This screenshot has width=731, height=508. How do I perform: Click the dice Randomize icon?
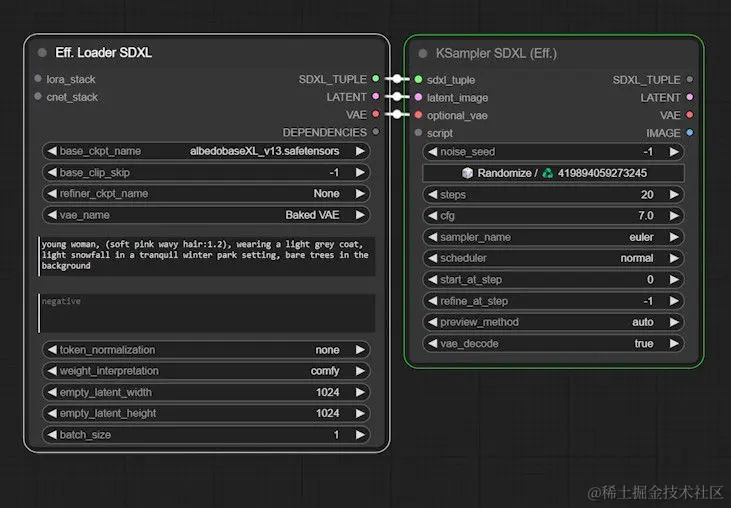click(x=467, y=173)
